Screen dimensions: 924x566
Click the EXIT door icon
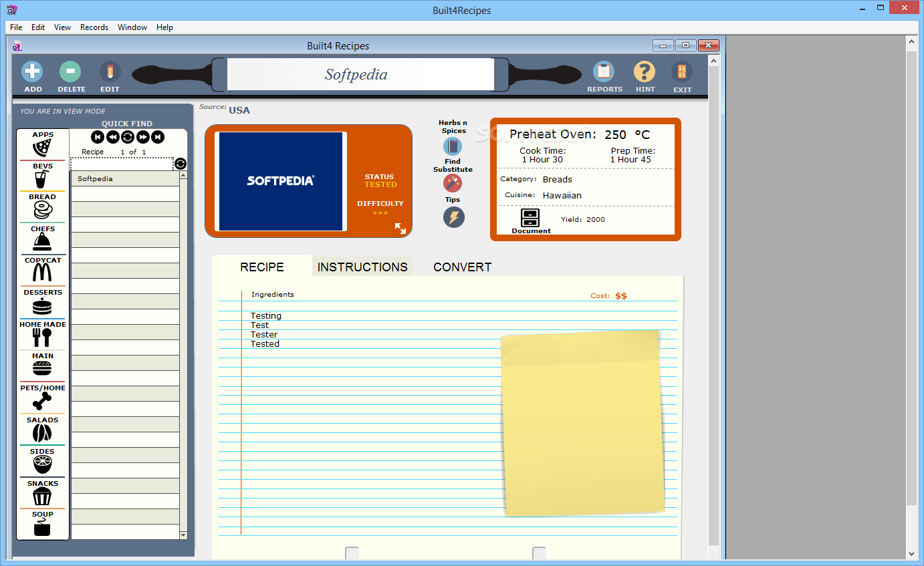pyautogui.click(x=682, y=72)
